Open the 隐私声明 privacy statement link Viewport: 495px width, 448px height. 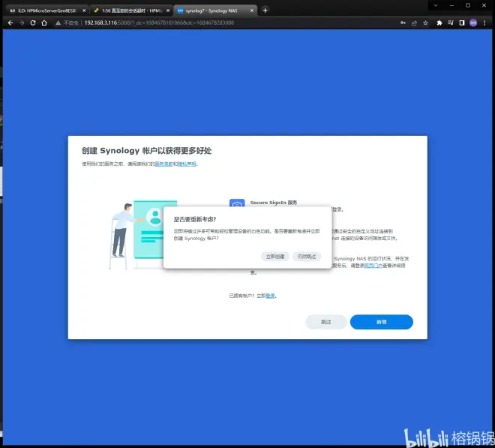(x=187, y=164)
